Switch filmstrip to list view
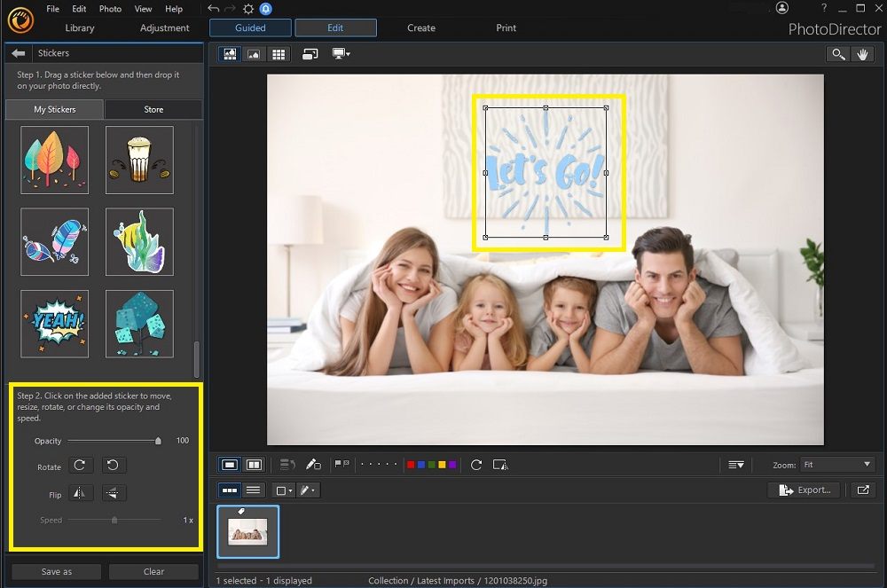Viewport: 887px width, 588px height. 253,490
